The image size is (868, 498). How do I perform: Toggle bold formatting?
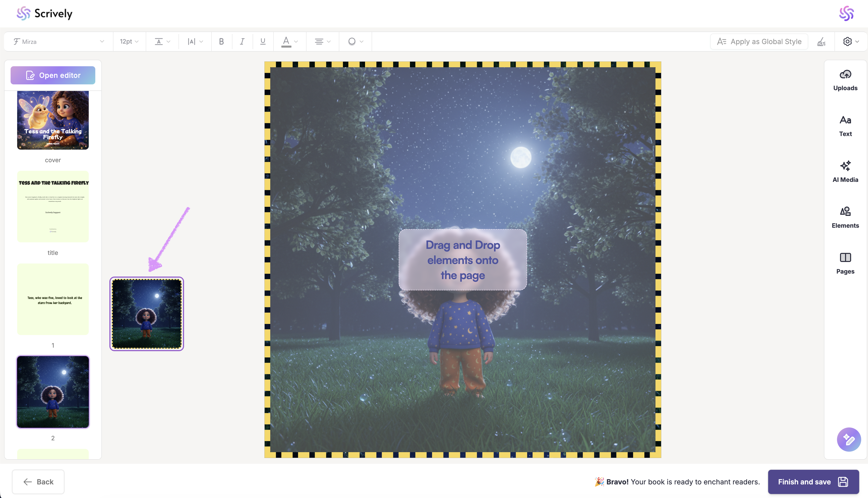221,42
